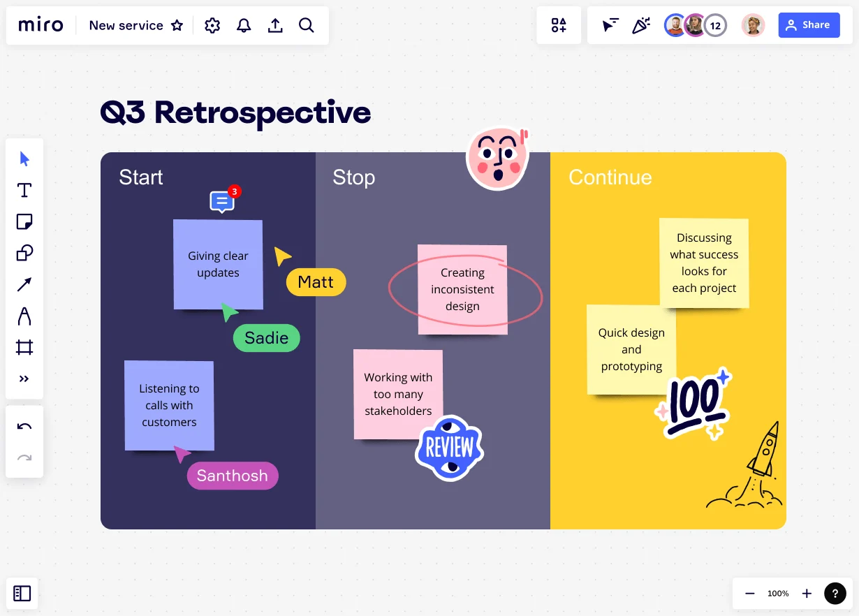This screenshot has height=616, width=859.
Task: Select the cursor tool in left toolbar
Action: click(x=24, y=159)
